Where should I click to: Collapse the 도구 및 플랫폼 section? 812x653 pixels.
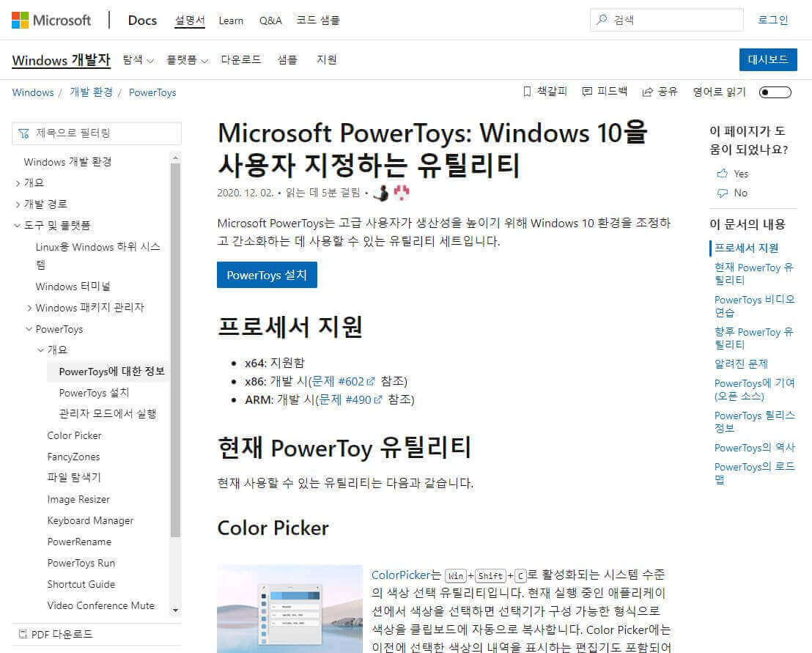[18, 225]
